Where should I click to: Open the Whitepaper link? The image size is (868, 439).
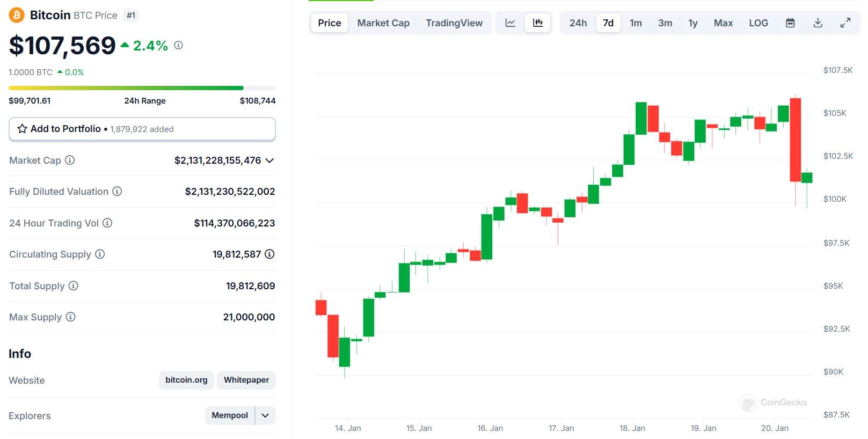246,380
